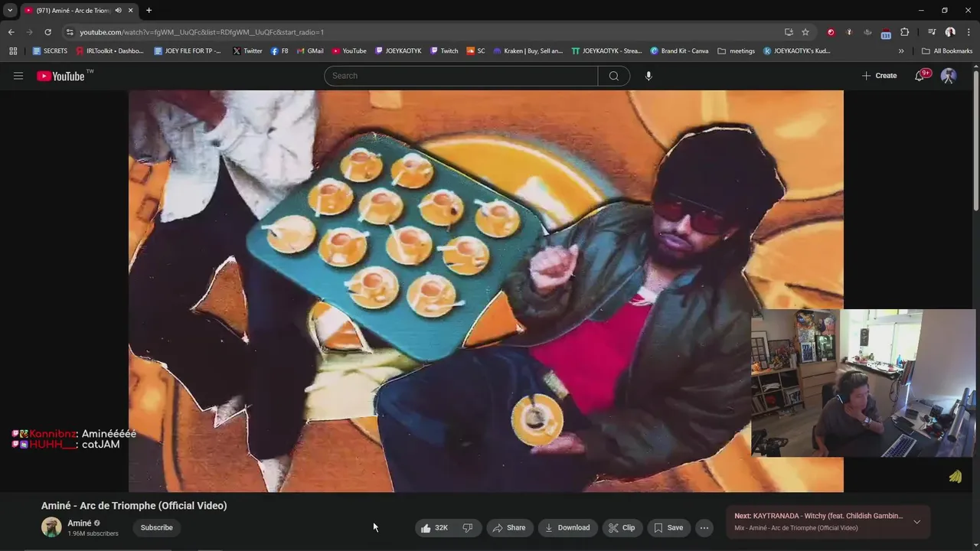
Task: Focus the YouTube search field
Action: pos(461,76)
